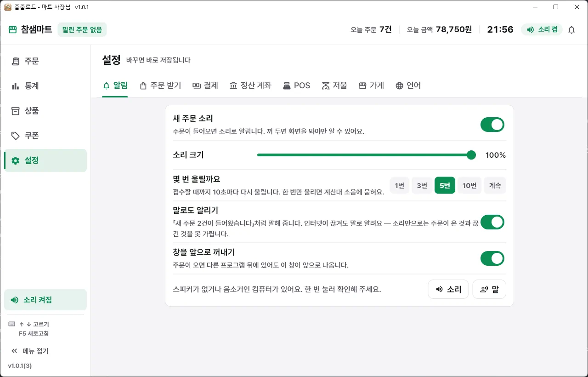Click the 밀린 주문 없음 badge
This screenshot has height=377, width=588.
click(x=82, y=29)
